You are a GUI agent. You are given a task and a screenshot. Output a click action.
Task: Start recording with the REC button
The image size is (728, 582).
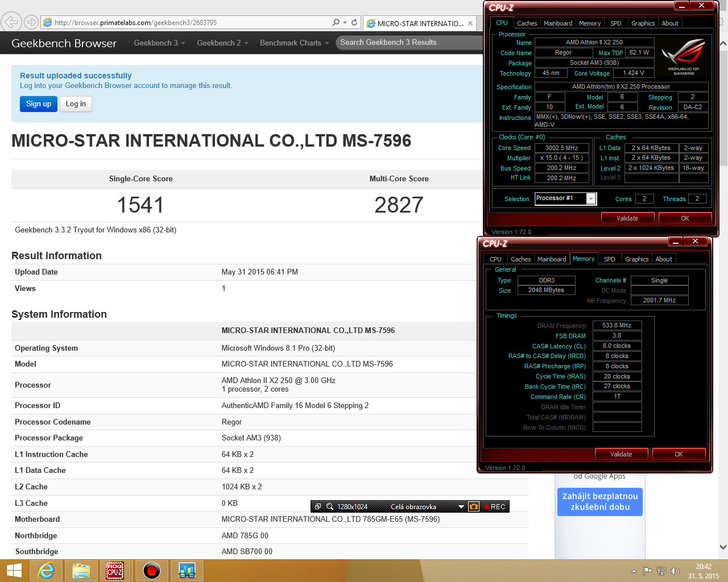click(495, 506)
